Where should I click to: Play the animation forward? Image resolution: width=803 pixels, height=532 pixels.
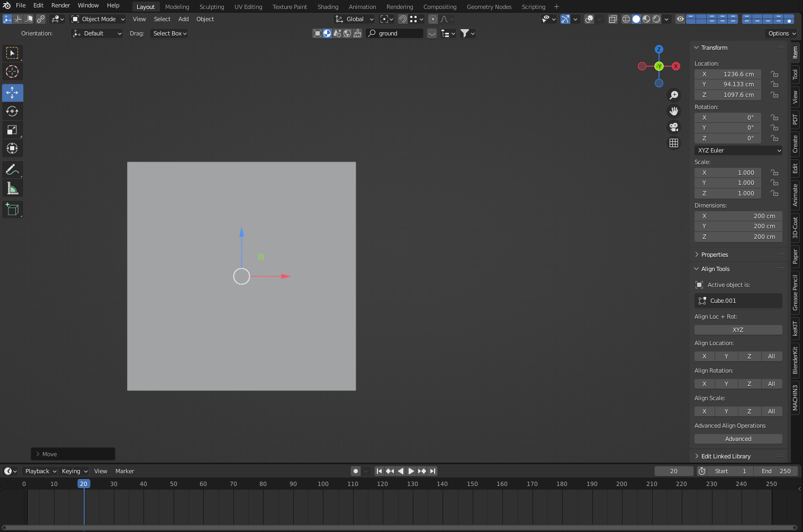[x=411, y=471]
